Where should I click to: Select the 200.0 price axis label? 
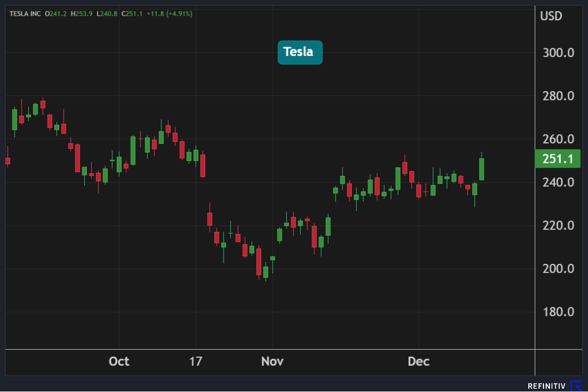click(558, 269)
